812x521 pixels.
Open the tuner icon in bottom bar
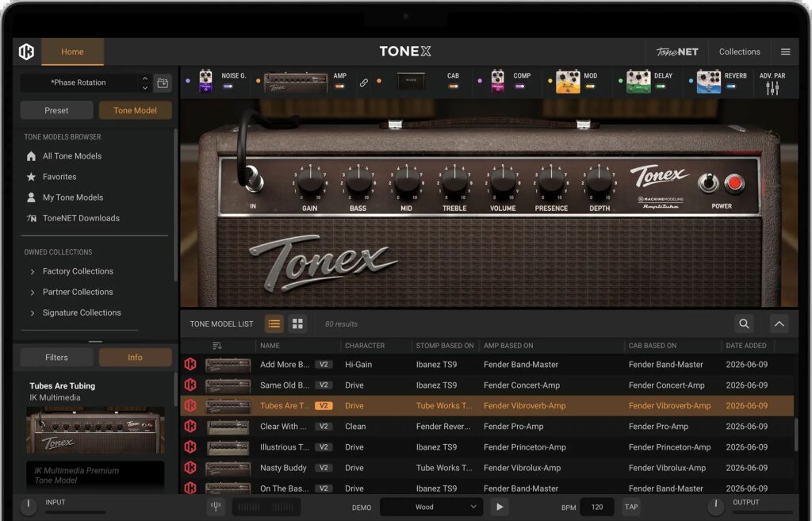tap(216, 507)
